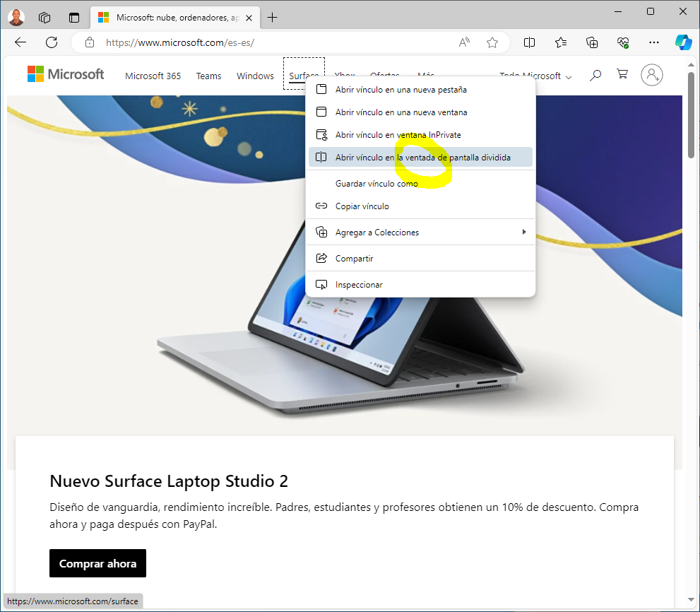The height and width of the screenshot is (612, 700).
Task: Close the Microsoft tab
Action: click(249, 18)
